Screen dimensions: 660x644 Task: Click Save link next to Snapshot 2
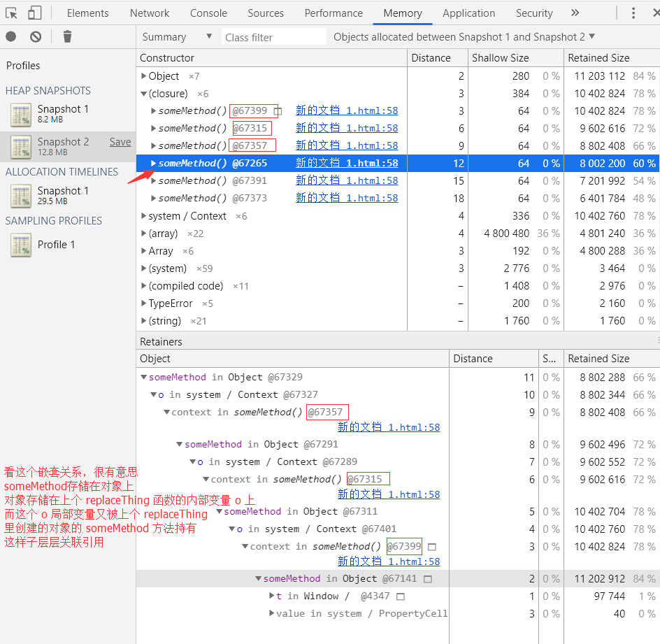120,142
